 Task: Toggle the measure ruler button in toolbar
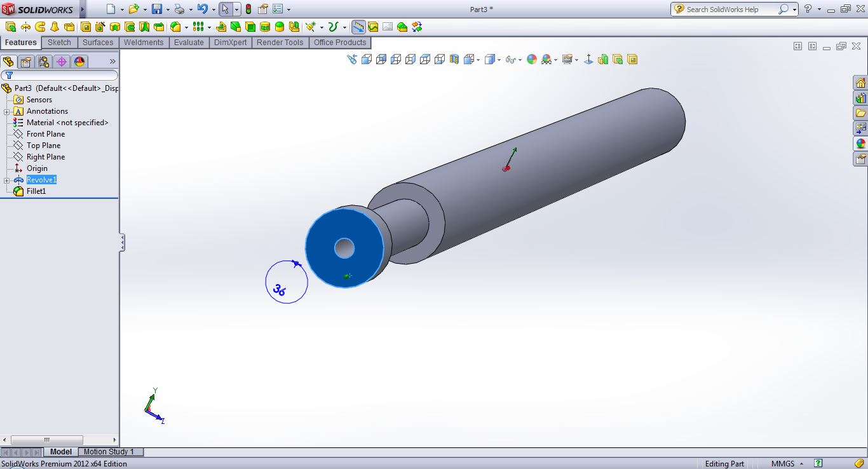click(x=358, y=27)
